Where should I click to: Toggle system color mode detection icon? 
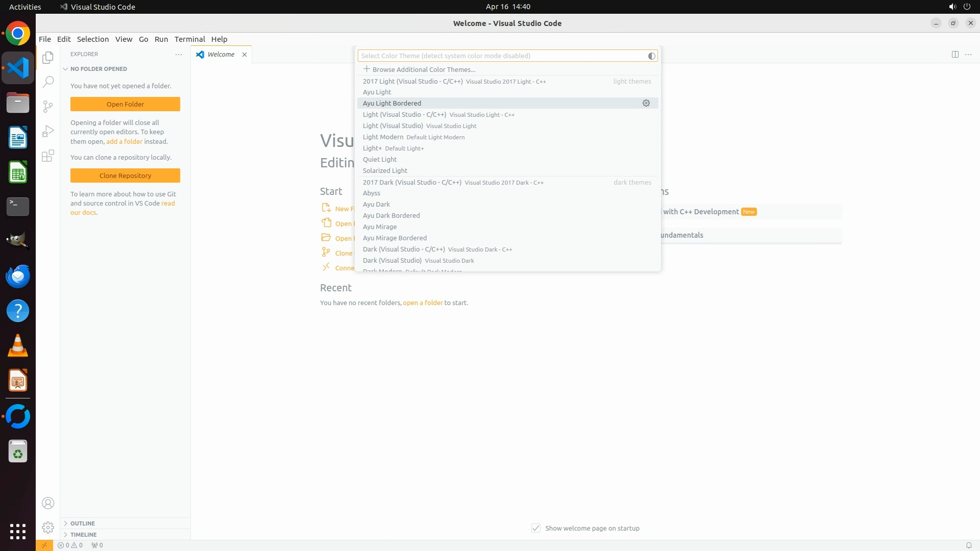tap(651, 56)
